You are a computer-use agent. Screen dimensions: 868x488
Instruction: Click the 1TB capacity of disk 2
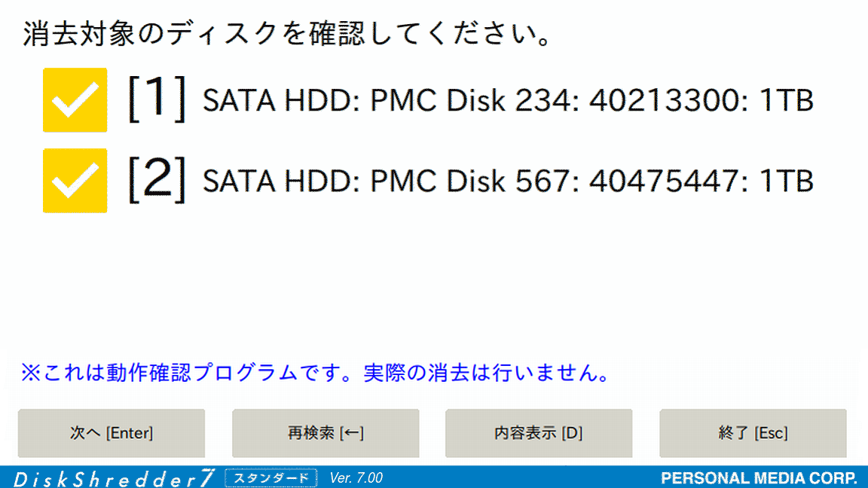(787, 181)
